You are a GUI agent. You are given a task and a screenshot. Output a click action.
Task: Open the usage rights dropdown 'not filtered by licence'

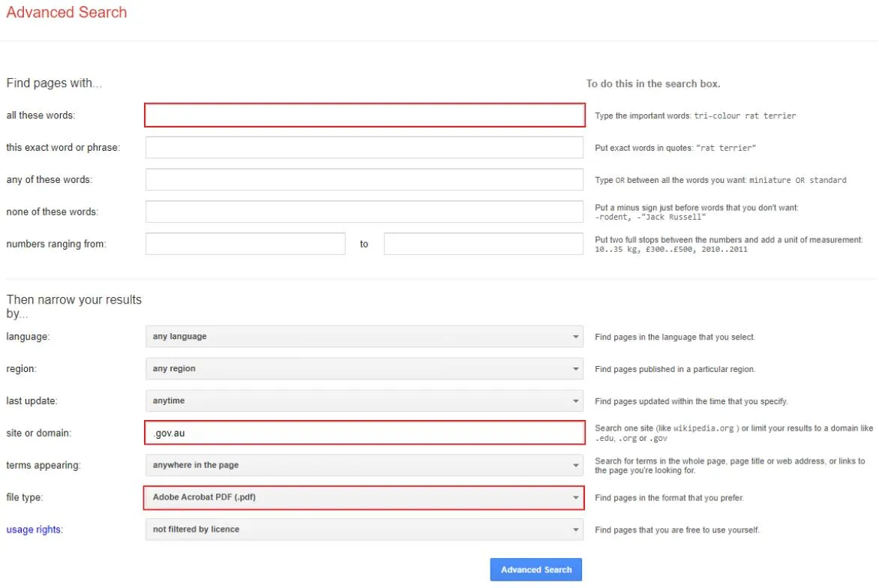[364, 529]
